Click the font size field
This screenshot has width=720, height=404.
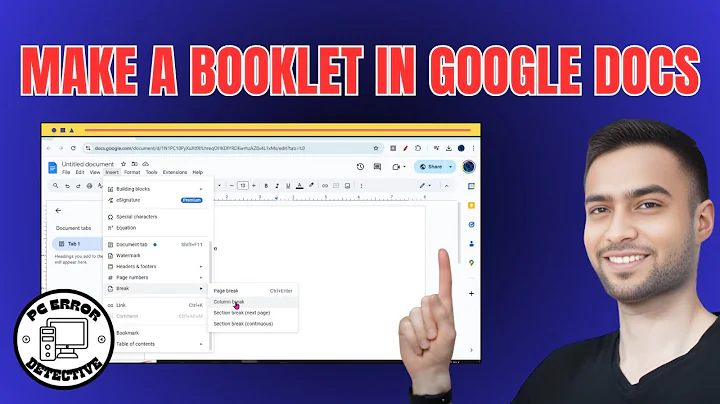point(243,185)
